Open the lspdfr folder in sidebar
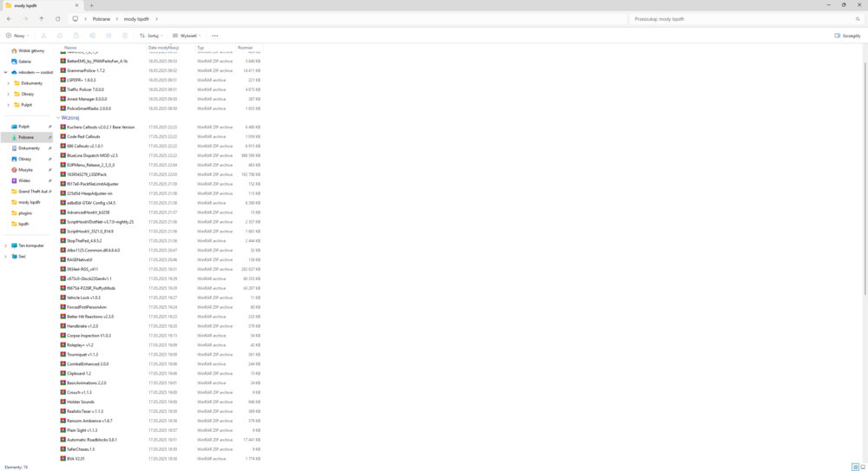The height and width of the screenshot is (471, 868). tap(23, 224)
